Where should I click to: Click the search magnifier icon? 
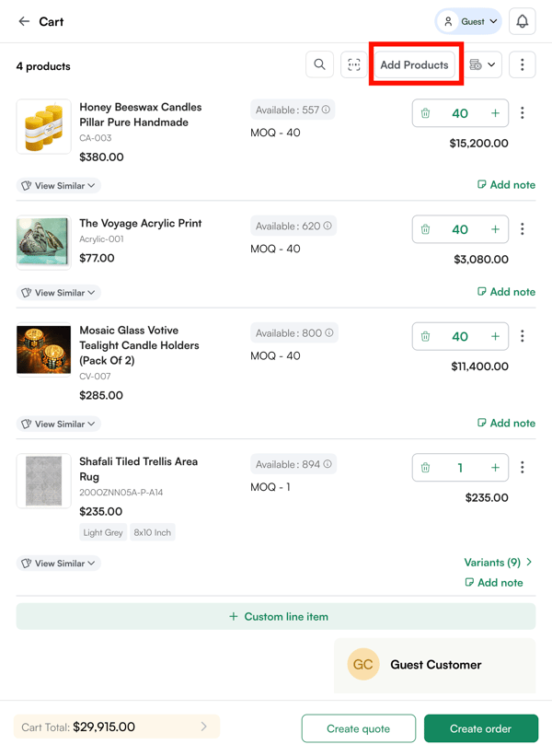pyautogui.click(x=319, y=64)
